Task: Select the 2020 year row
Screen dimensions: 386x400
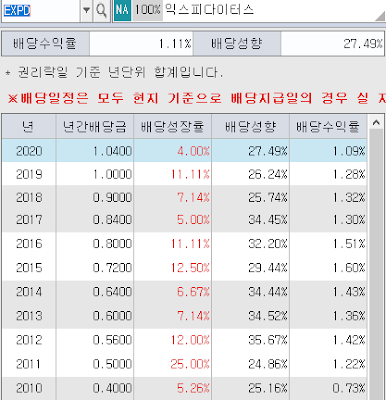Action: pos(184,151)
